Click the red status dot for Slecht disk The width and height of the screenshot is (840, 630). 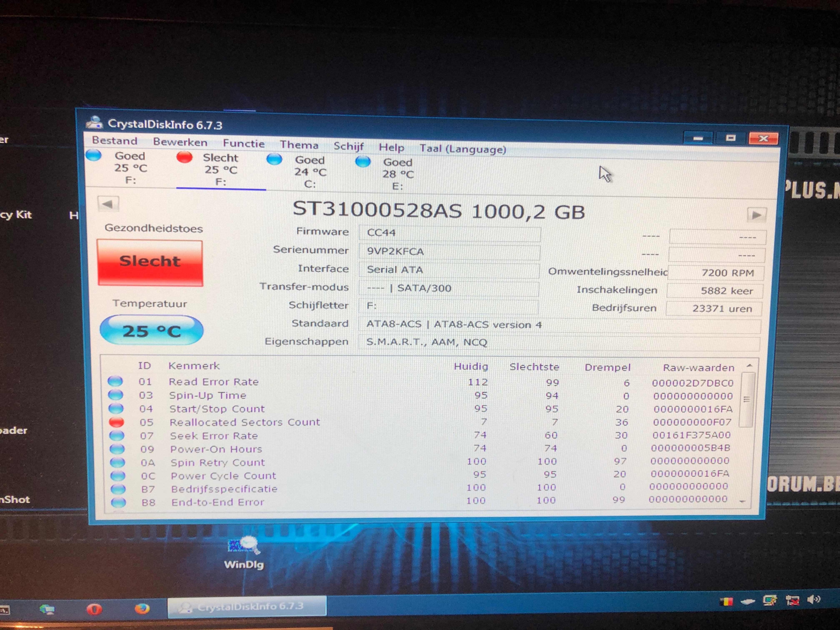click(185, 157)
